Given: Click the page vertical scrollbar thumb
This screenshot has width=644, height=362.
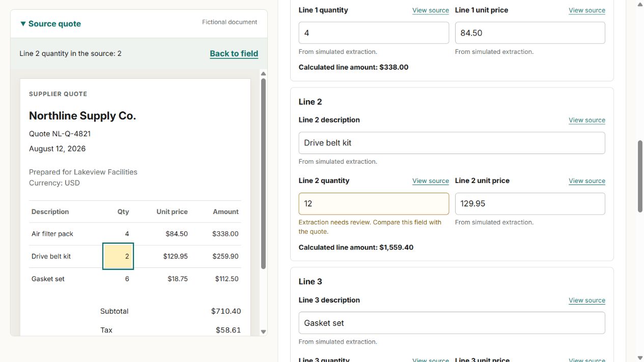Looking at the screenshot, I should (x=640, y=176).
